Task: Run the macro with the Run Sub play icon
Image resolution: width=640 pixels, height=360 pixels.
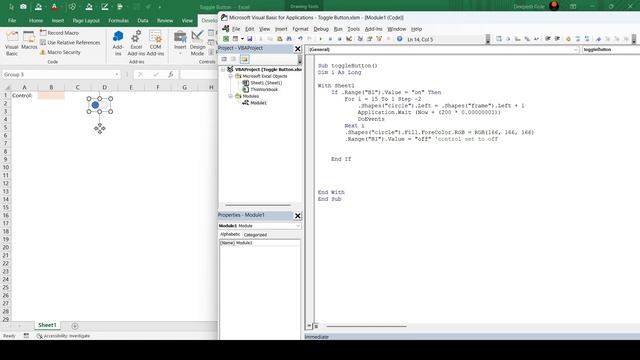Action: point(320,39)
